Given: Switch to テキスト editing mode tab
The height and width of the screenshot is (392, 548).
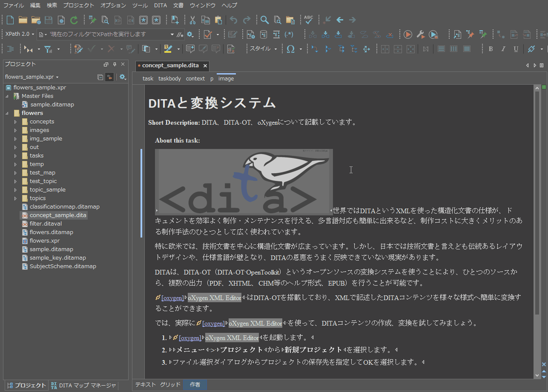Looking at the screenshot, I should coord(146,384).
